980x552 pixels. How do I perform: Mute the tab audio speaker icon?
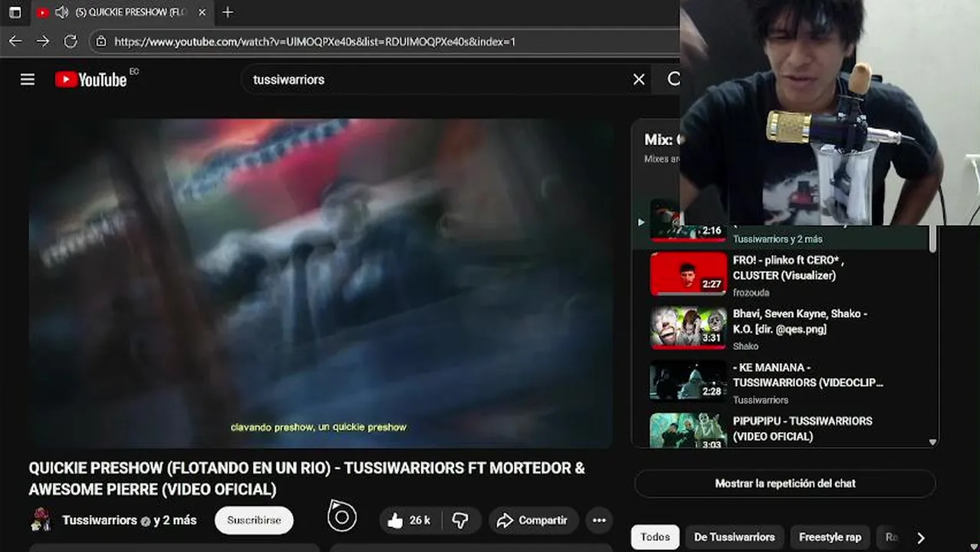click(x=61, y=12)
